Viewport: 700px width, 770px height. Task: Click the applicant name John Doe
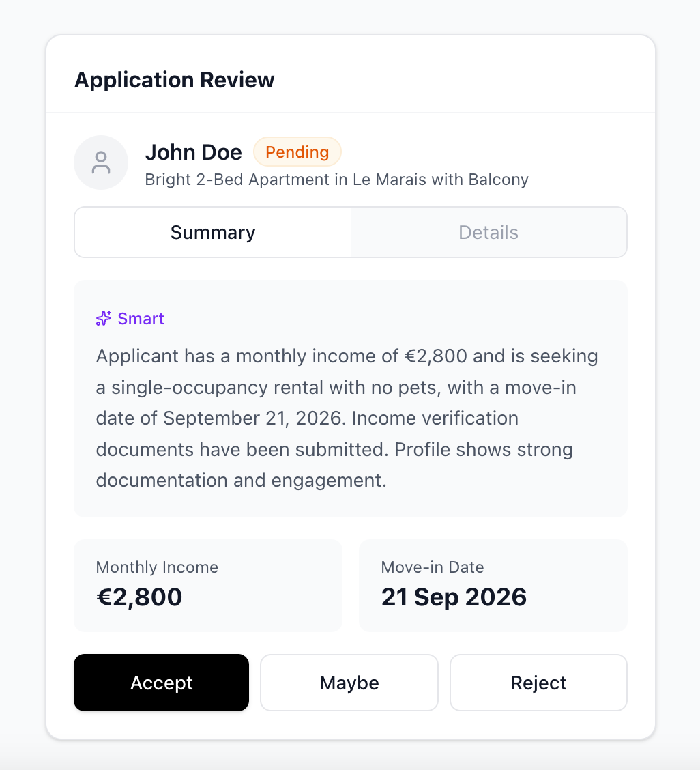point(193,152)
